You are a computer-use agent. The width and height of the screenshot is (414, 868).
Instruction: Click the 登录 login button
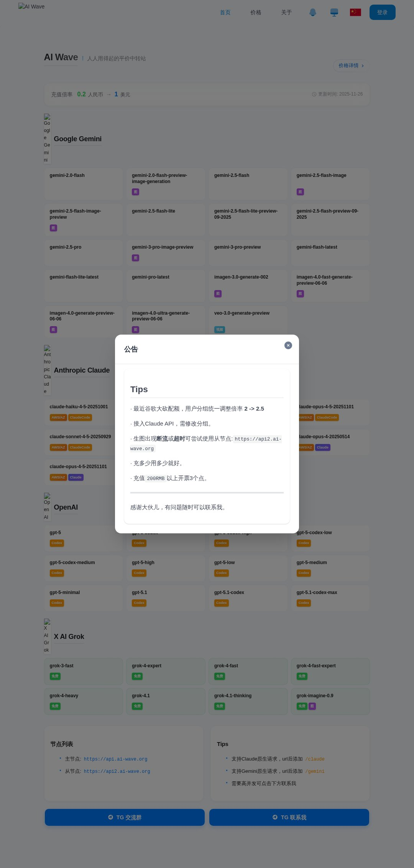point(383,12)
